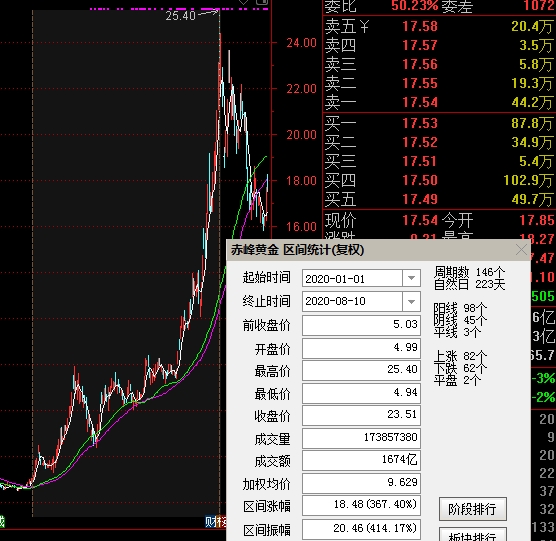
Task: Click the 最高价 value field 25.40
Action: (x=361, y=370)
